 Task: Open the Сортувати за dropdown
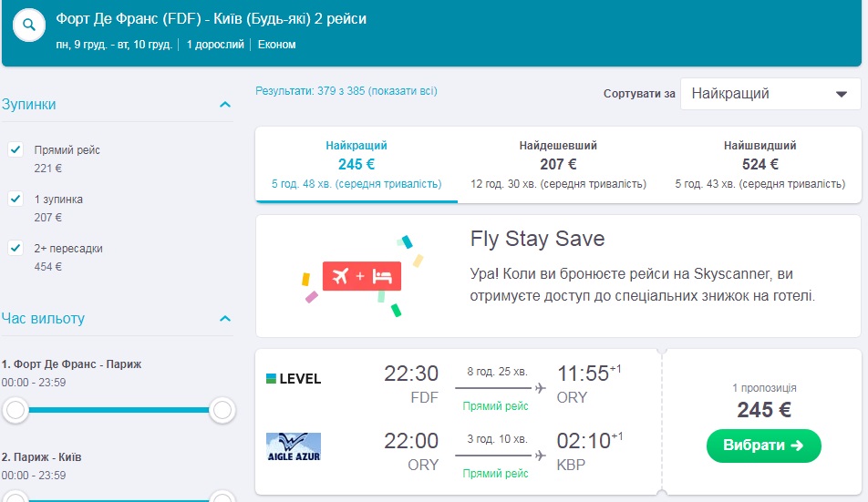pos(770,93)
